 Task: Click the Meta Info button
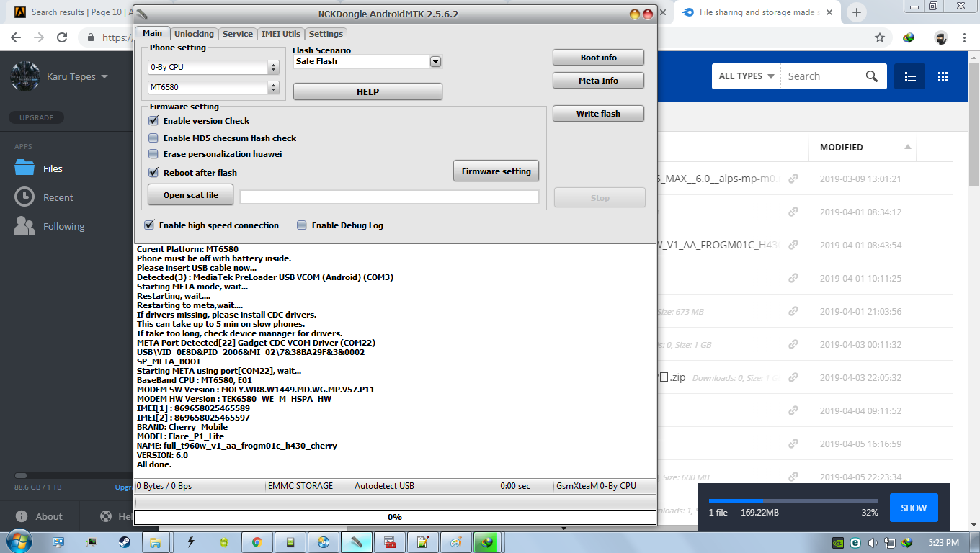[598, 81]
